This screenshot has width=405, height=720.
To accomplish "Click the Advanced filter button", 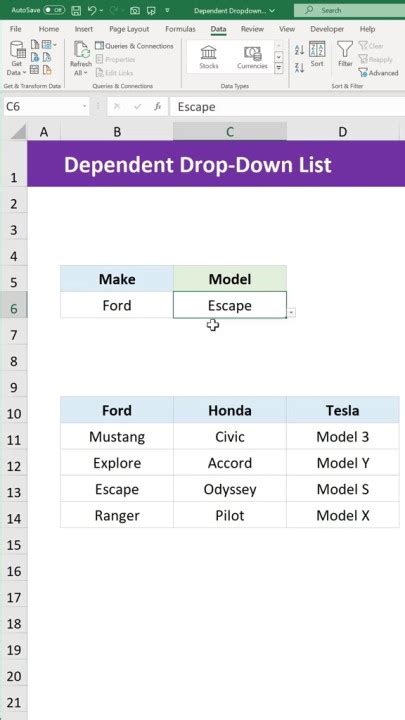I will [x=378, y=73].
